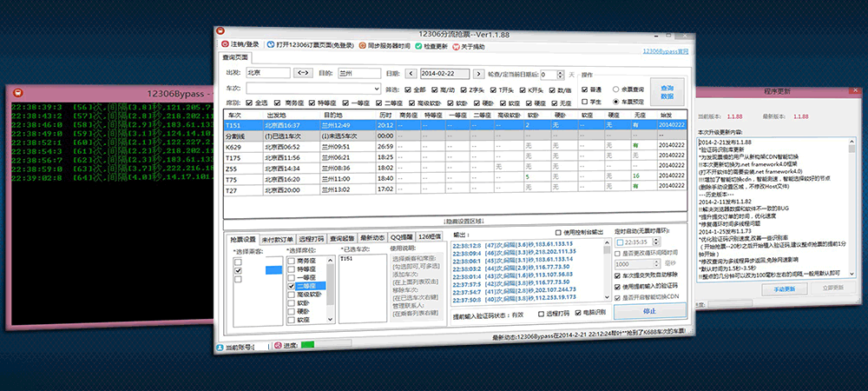
Task: Click the 关于捐助 donate icon
Action: pyautogui.click(x=454, y=44)
